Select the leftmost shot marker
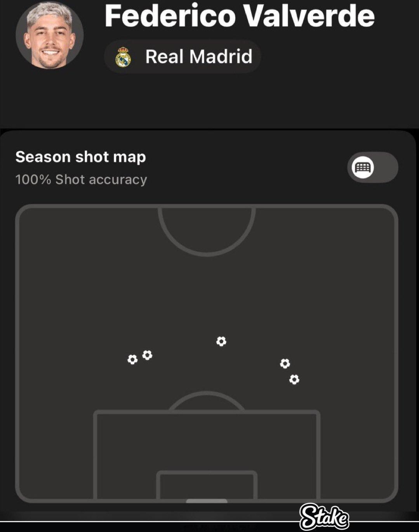The image size is (419, 532). pos(132,360)
